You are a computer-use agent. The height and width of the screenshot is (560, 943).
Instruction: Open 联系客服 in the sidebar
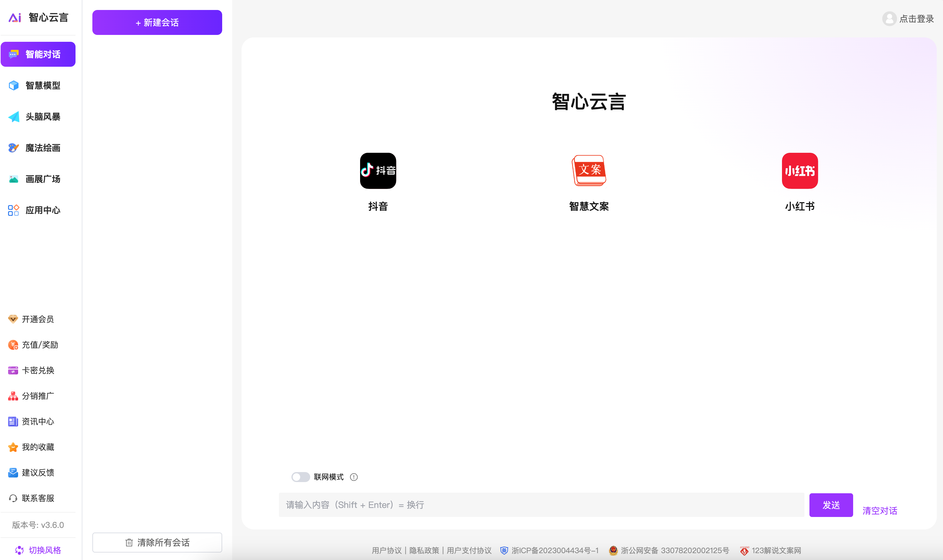38,498
